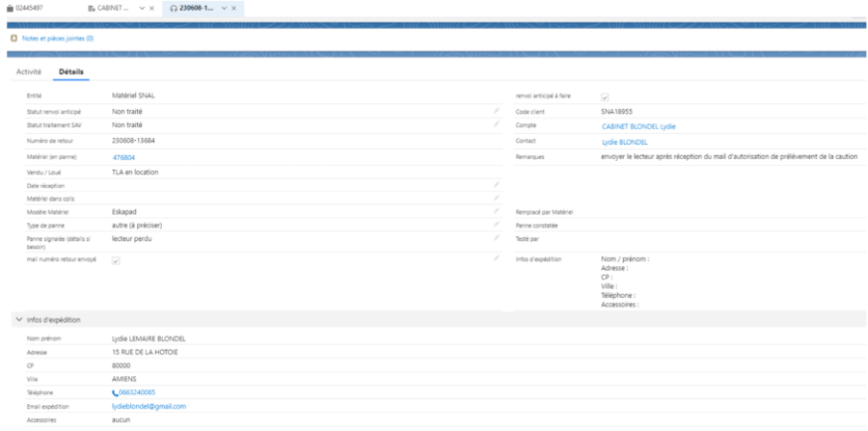Toggle the mail numéro retour envoyé checkbox

click(116, 261)
